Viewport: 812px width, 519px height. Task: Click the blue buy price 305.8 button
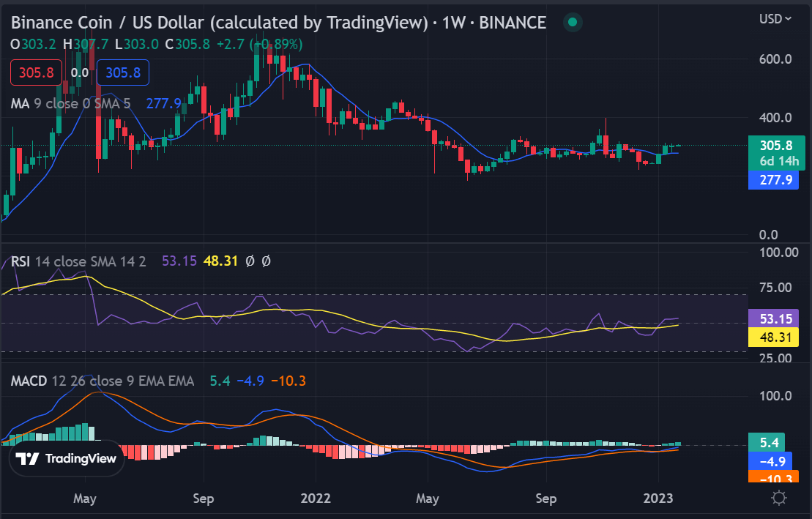[123, 72]
